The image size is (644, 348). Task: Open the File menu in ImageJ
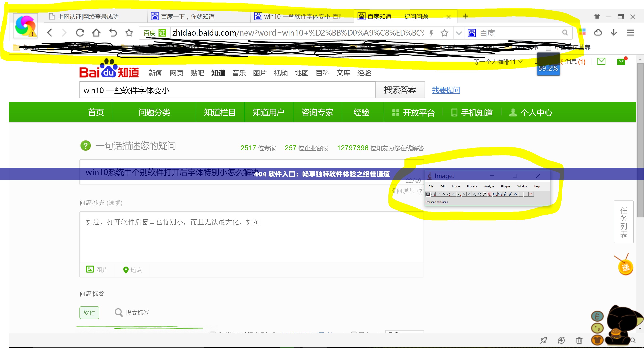tap(431, 186)
